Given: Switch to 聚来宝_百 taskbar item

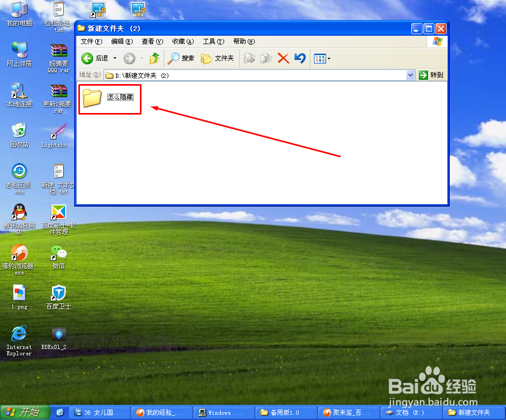Looking at the screenshot, I should [x=349, y=413].
